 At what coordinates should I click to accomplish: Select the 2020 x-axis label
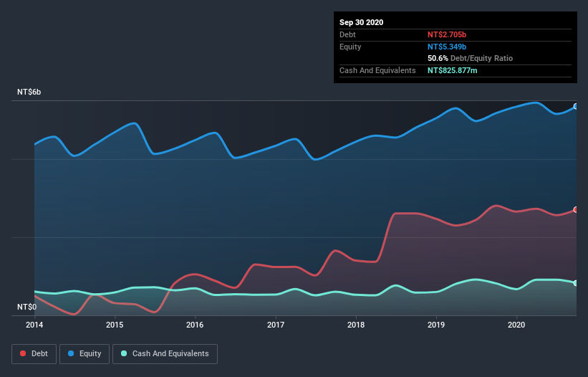(516, 325)
